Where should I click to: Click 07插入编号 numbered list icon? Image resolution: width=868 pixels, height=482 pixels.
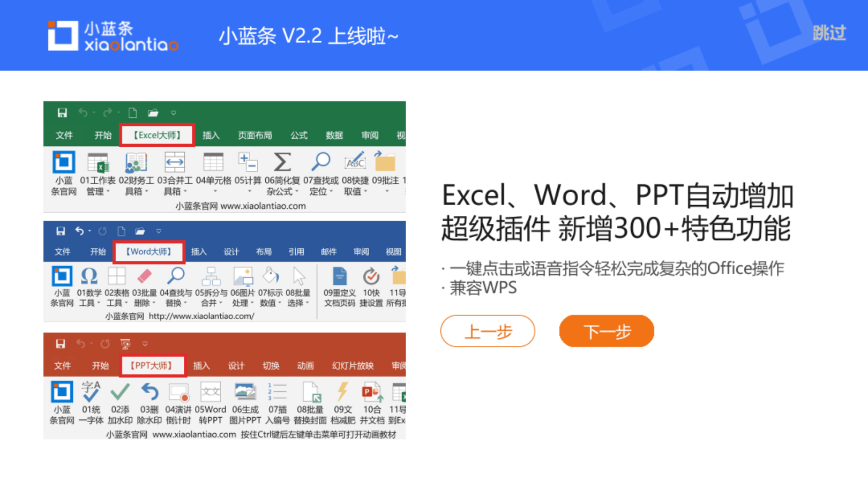(x=278, y=392)
